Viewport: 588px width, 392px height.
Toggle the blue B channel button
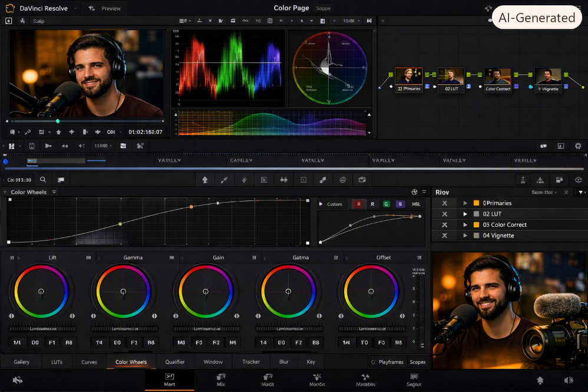click(400, 204)
